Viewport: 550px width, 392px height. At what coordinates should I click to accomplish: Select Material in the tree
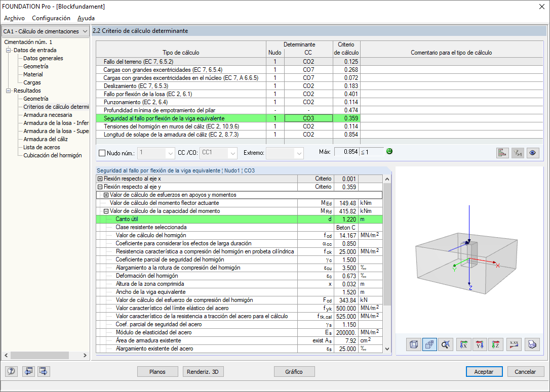click(x=33, y=74)
